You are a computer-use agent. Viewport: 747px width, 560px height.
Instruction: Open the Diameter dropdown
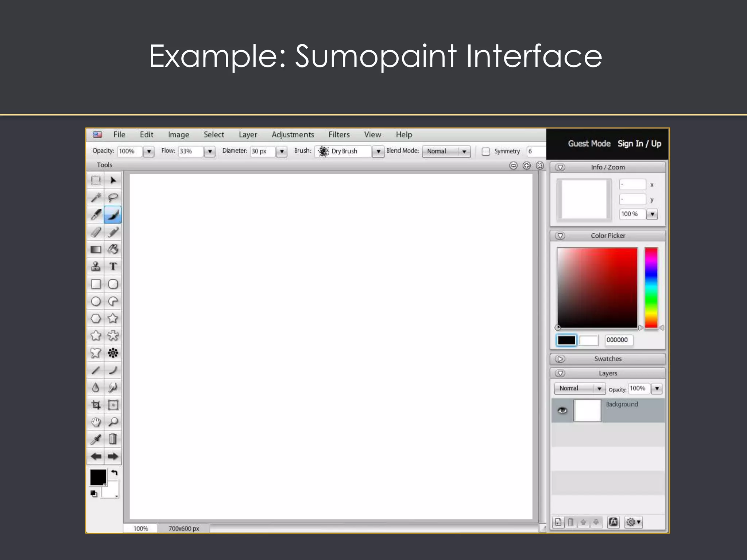tap(281, 151)
